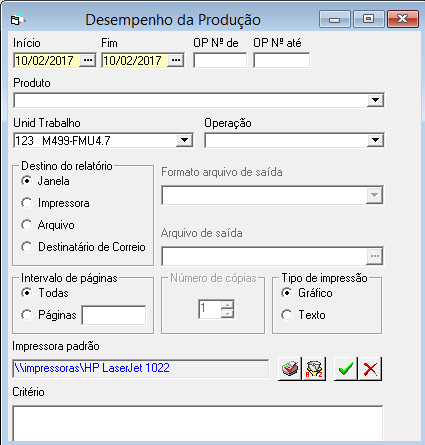The image size is (425, 445).
Task: Cancel with the red X icon
Action: (x=370, y=369)
